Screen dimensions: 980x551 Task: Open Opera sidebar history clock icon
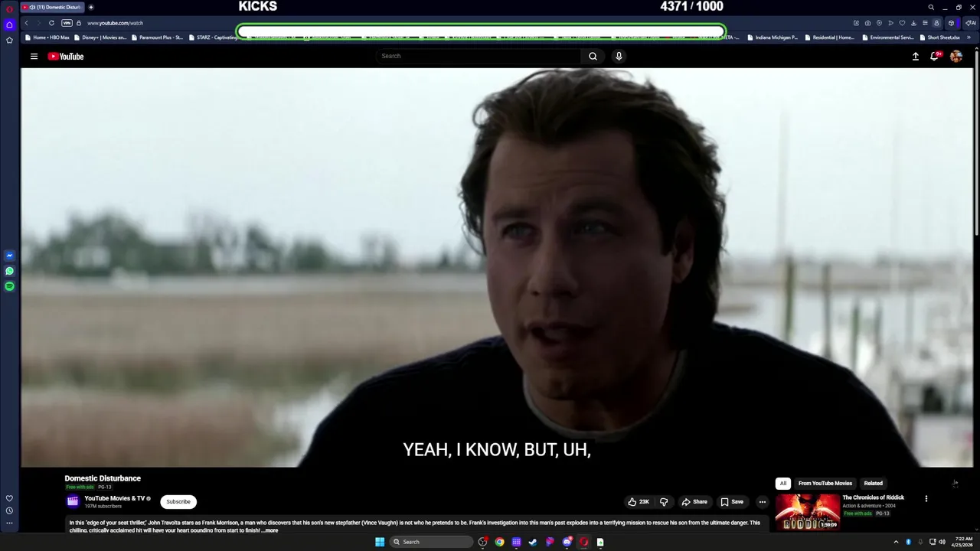(9, 510)
